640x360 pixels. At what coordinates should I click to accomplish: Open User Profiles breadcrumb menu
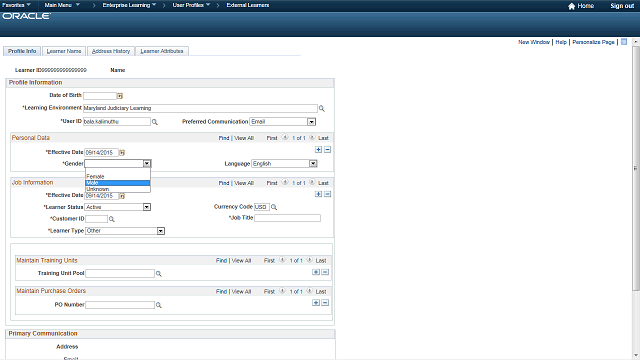coord(191,5)
